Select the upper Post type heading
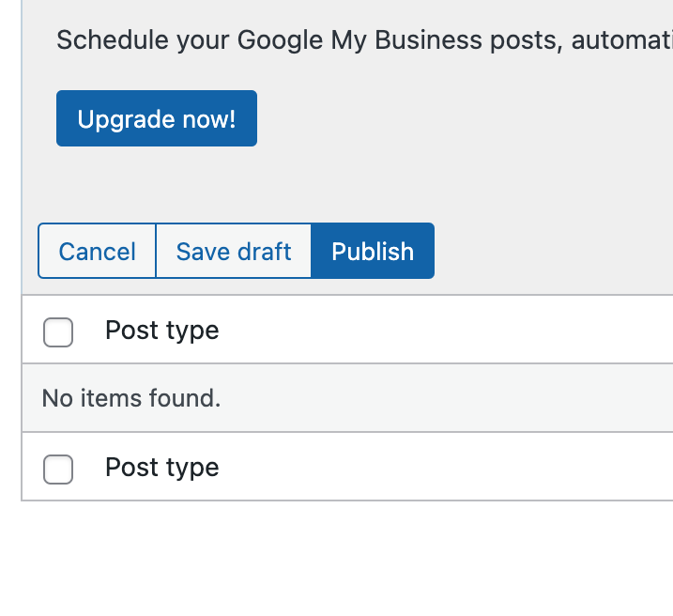This screenshot has height=616, width=673. coord(161,331)
